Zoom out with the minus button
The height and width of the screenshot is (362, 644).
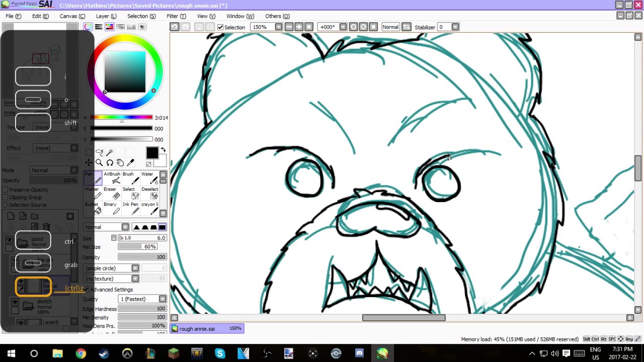pos(289,27)
